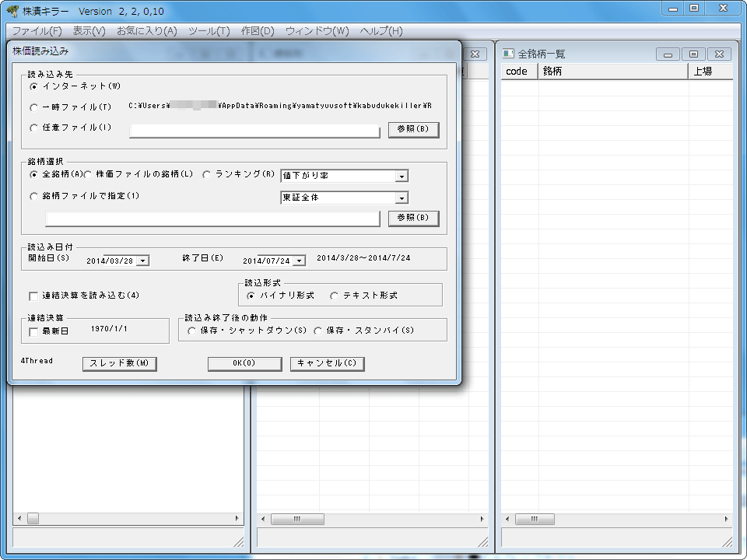
Task: Open the 作図(D) menu
Action: (258, 31)
